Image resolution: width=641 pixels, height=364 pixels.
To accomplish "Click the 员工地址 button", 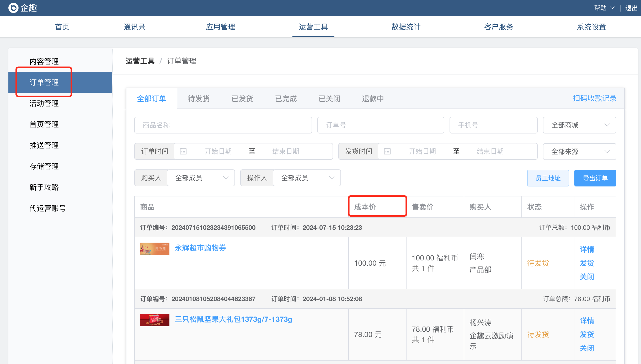I will [x=548, y=178].
